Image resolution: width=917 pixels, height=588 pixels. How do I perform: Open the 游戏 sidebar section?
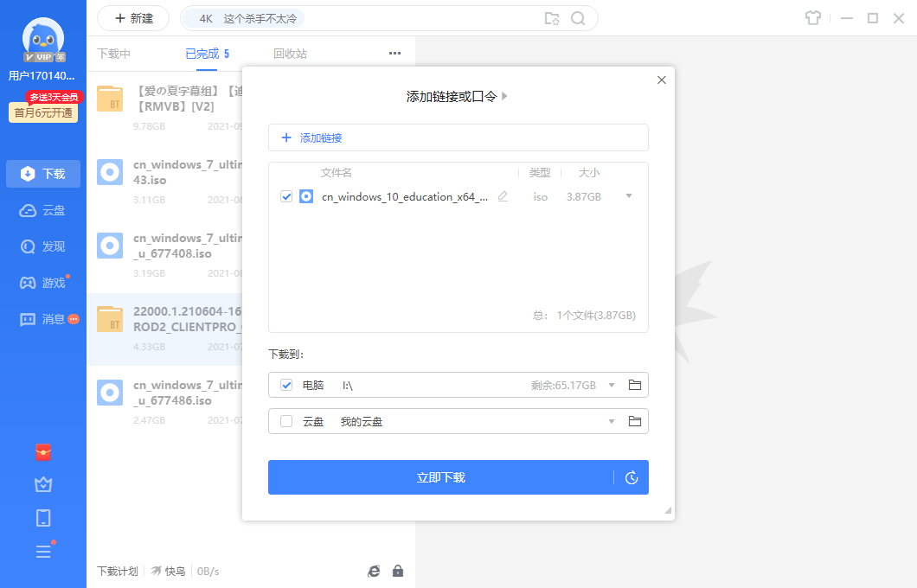pos(42,282)
